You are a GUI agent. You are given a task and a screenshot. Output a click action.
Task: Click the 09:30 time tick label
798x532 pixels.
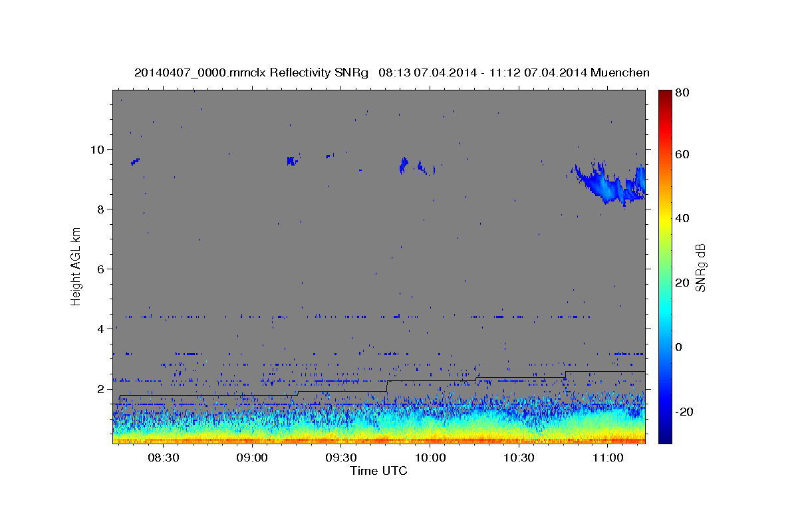[341, 458]
